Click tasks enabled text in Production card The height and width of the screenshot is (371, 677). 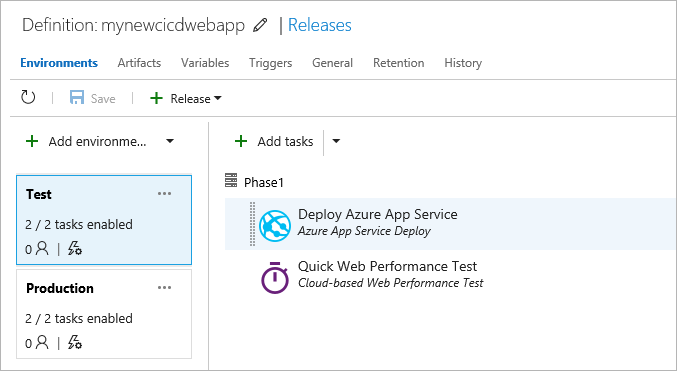pos(79,319)
